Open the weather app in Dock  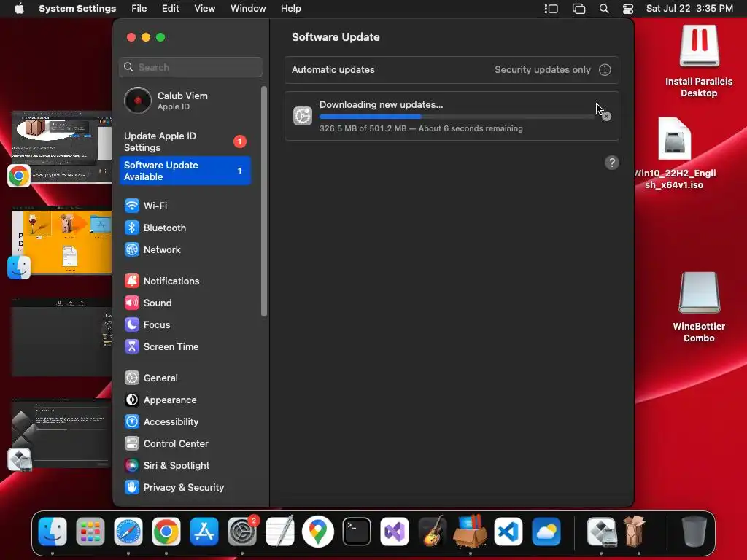click(546, 532)
